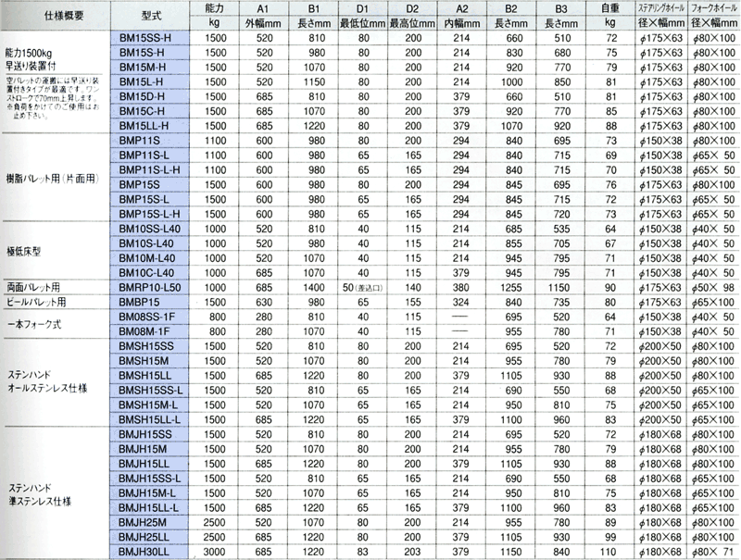Click the 樹脂パレット用(片面用) category
This screenshot has width=741, height=560.
pos(52,179)
